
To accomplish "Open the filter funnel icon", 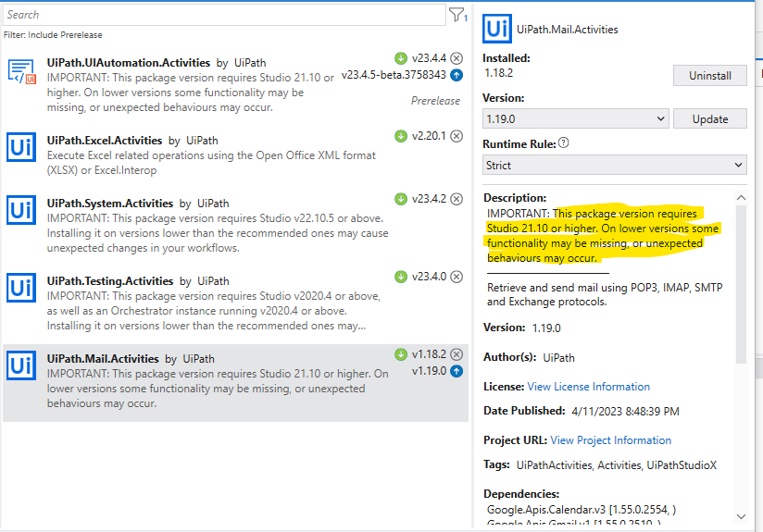I will pos(457,15).
